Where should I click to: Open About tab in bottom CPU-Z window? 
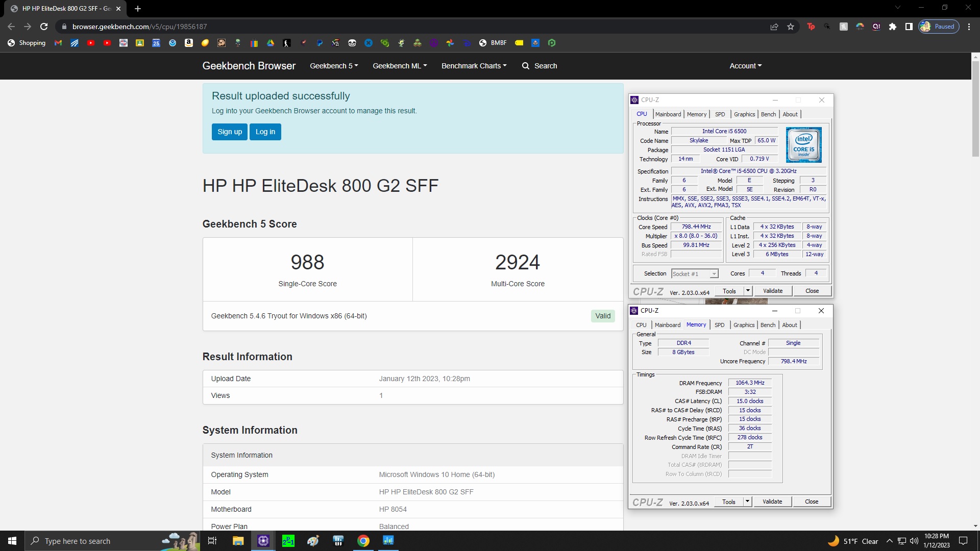click(790, 325)
